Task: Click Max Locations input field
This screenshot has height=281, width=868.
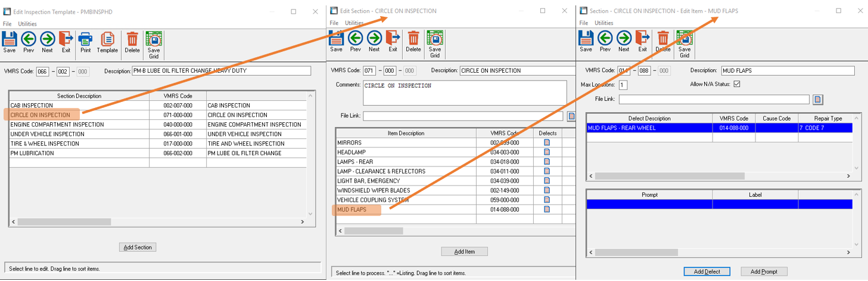Action: tap(623, 85)
